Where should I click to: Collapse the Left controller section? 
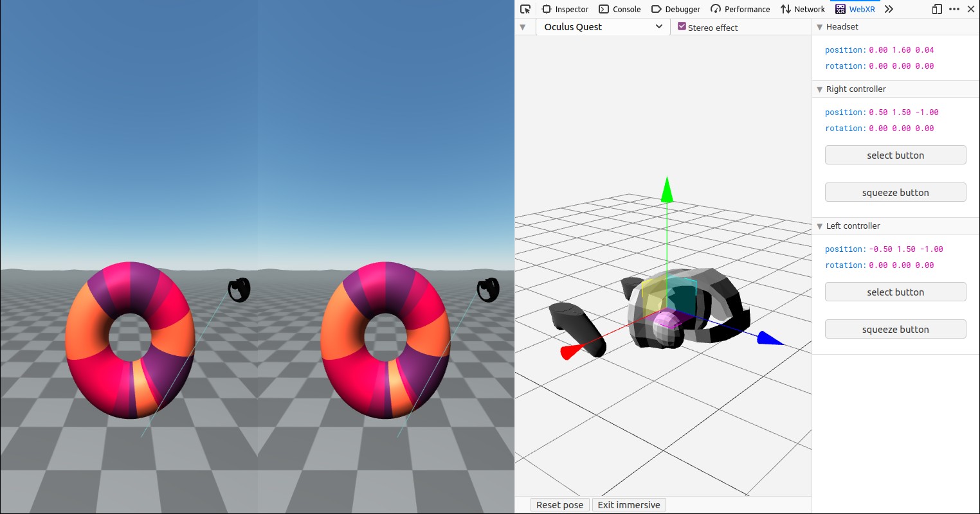click(819, 226)
